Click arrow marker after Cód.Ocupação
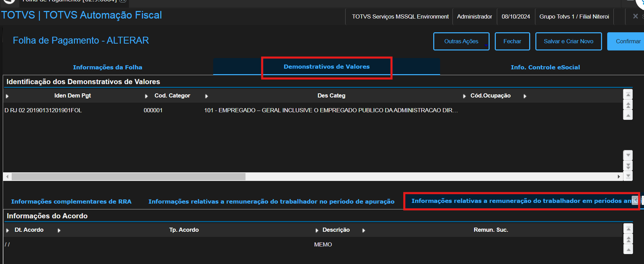Viewport: 644px width, 264px height. tap(525, 96)
